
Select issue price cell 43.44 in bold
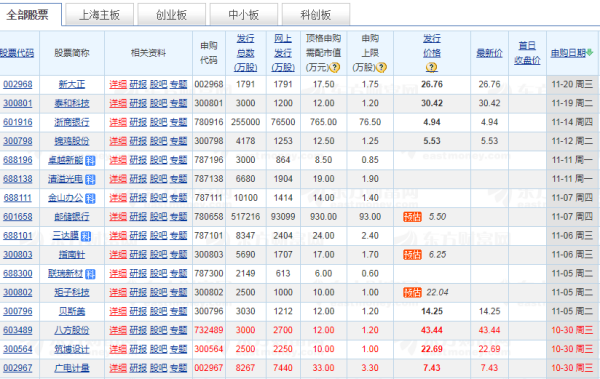(432, 330)
